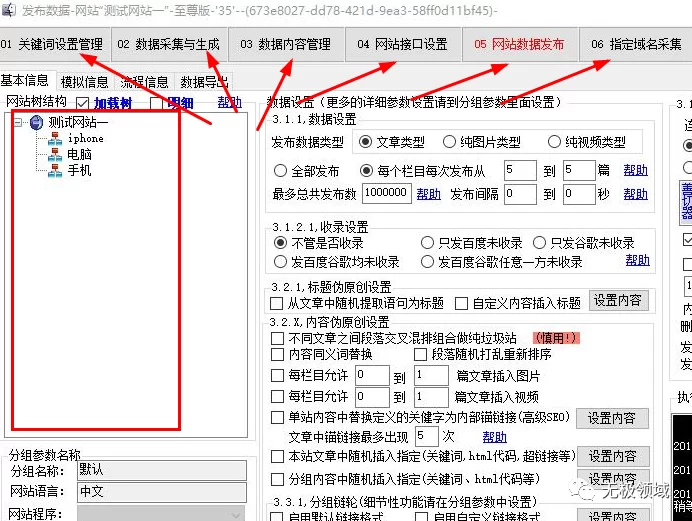Image resolution: width=692 pixels, height=521 pixels.
Task: Click 帮助 link in 收录设置 section
Action: 638,260
